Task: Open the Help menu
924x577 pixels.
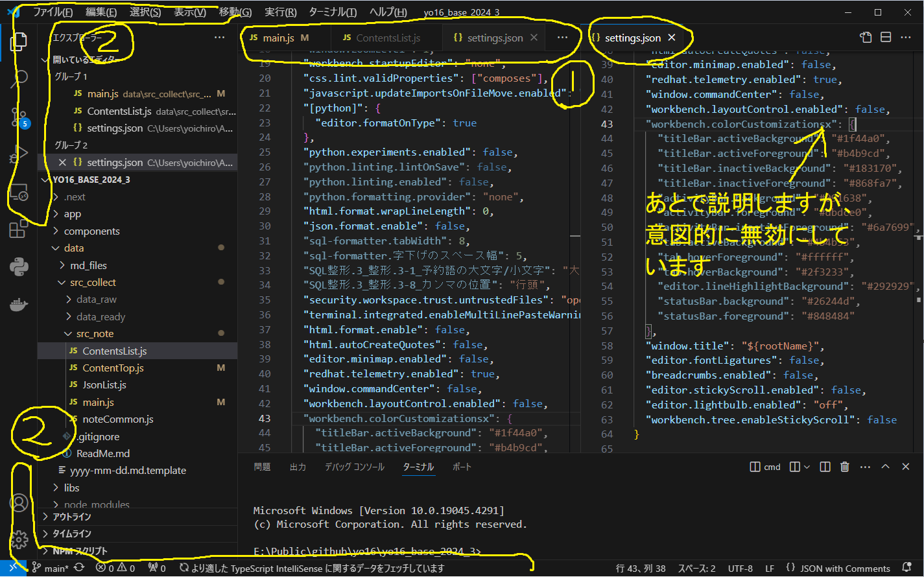Action: tap(388, 12)
